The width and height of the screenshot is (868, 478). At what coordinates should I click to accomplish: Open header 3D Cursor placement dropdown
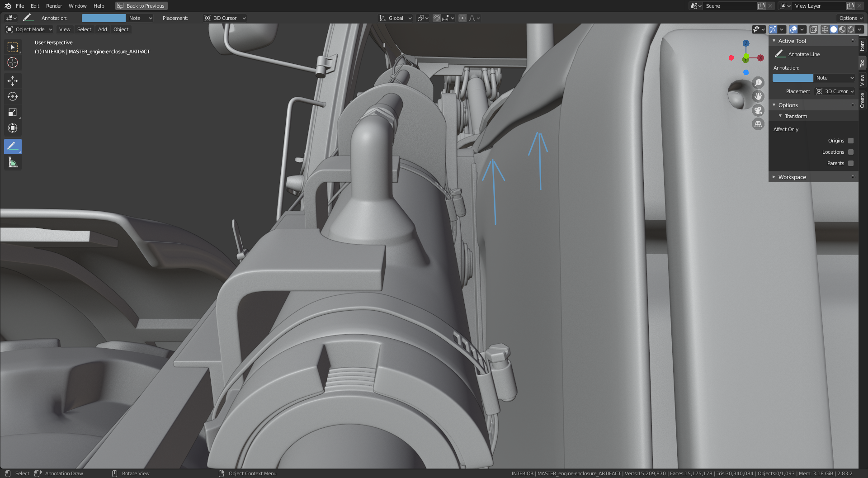225,18
